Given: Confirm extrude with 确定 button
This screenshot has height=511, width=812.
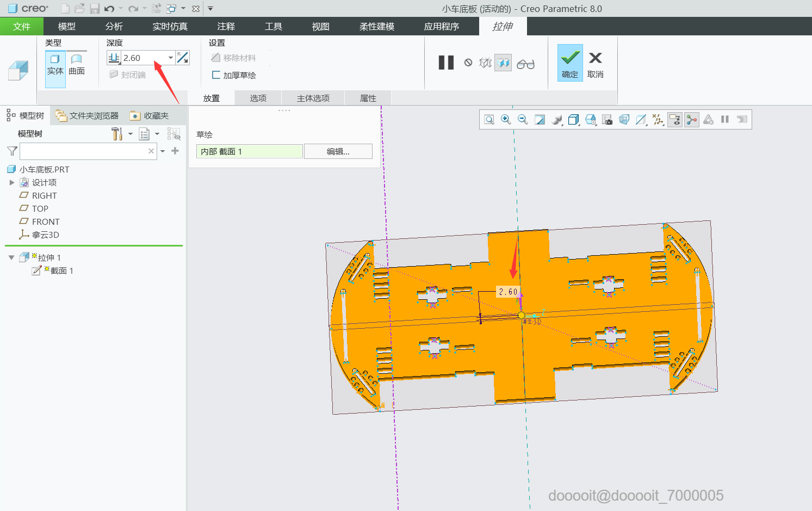Looking at the screenshot, I should (x=569, y=63).
